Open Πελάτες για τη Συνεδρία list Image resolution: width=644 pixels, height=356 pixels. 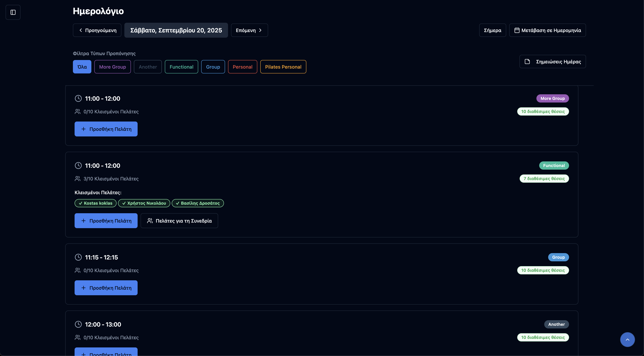point(179,221)
